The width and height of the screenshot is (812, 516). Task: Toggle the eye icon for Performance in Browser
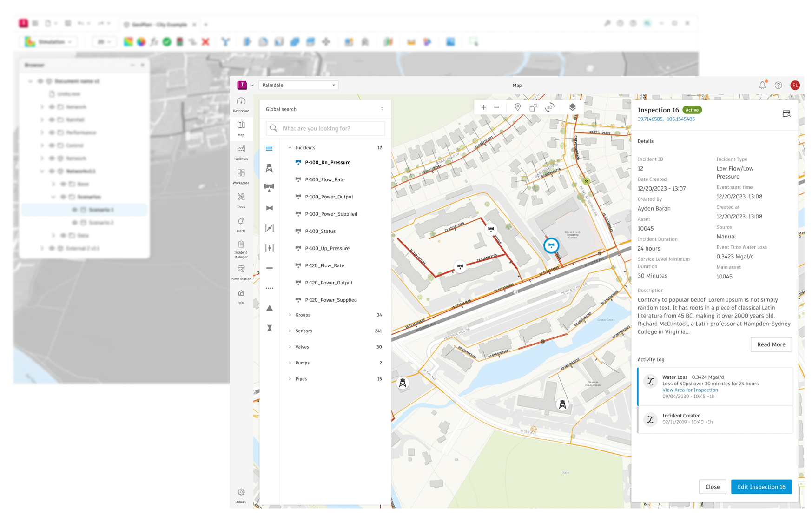52,132
